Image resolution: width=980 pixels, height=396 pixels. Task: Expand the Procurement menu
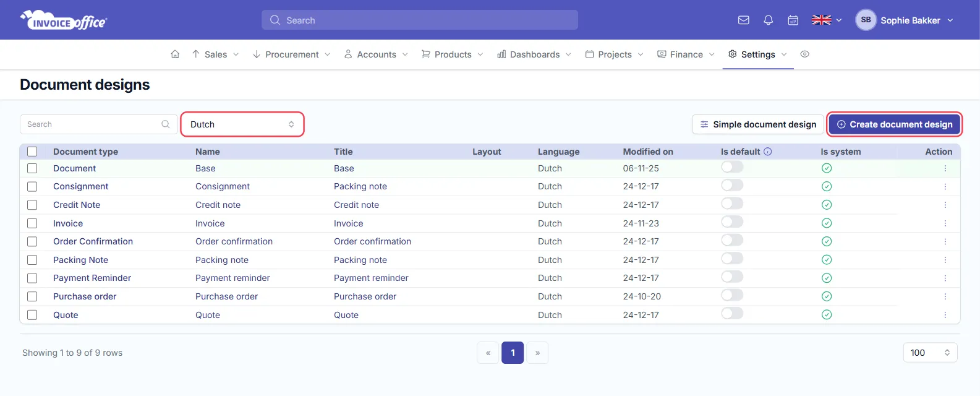click(292, 54)
